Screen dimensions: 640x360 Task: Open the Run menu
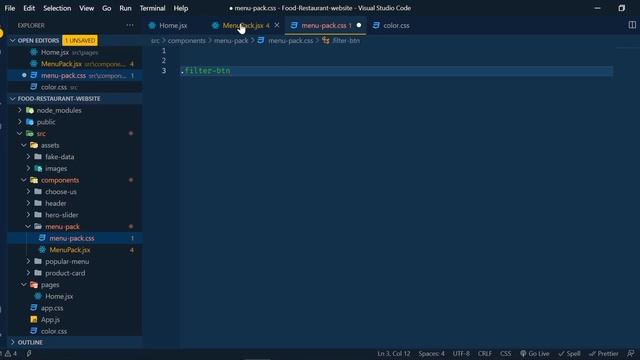(125, 8)
